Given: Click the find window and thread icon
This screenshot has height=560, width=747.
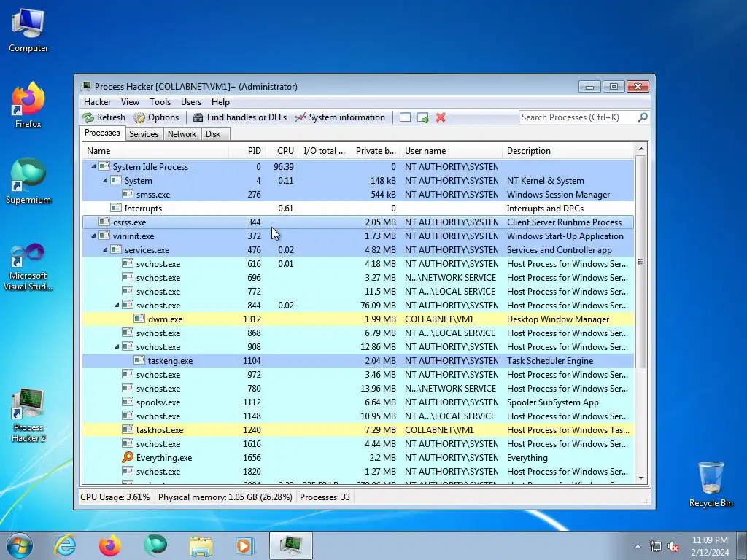Looking at the screenshot, I should [422, 117].
